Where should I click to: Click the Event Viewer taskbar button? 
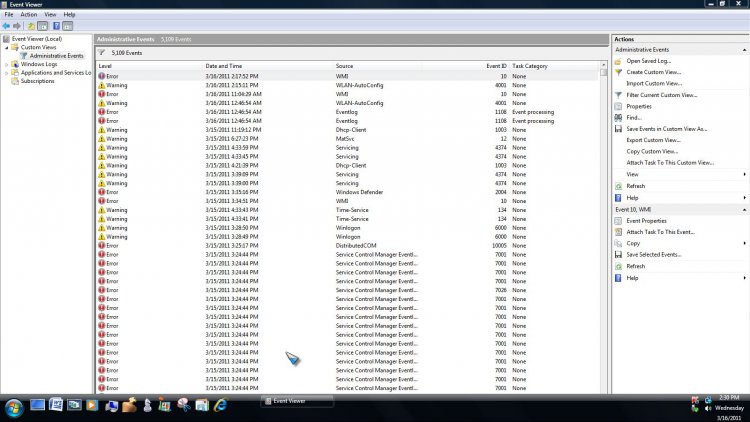(297, 401)
